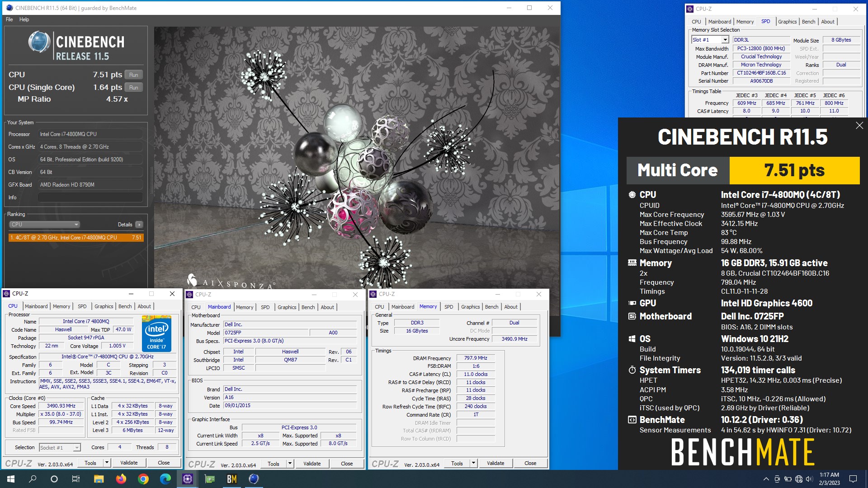Open Socket #1 selection dropdown
The width and height of the screenshot is (868, 488).
[60, 447]
